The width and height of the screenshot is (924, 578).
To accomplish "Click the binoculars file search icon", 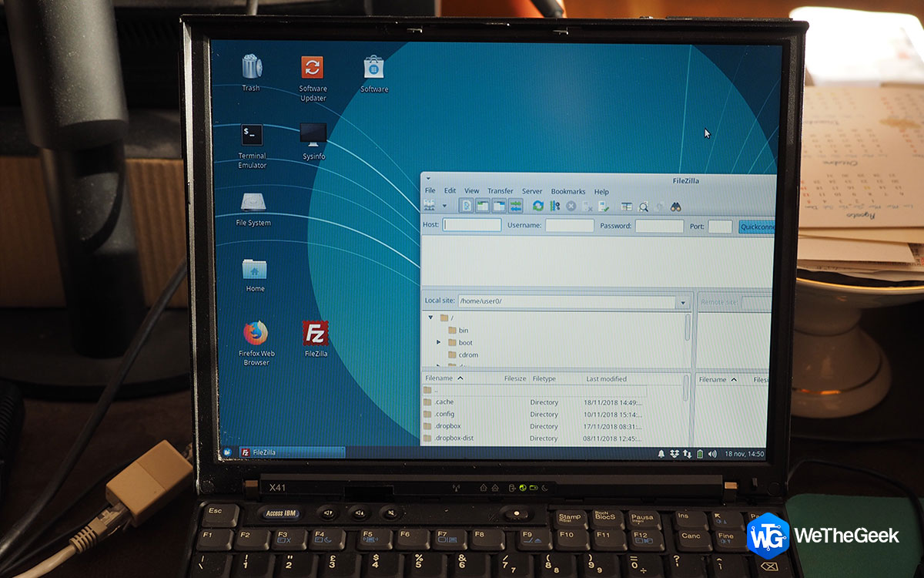I will [675, 206].
